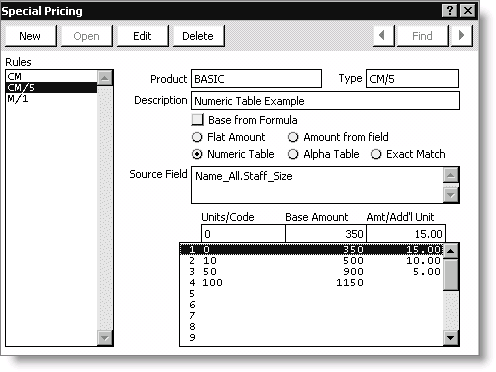
Task: Click the 5.00 amount in row 3
Action: tap(427, 271)
